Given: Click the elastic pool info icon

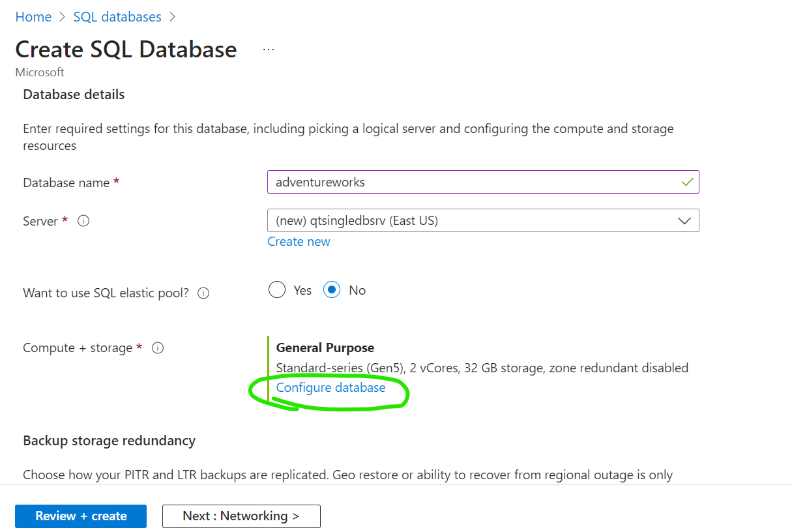Looking at the screenshot, I should pos(203,293).
